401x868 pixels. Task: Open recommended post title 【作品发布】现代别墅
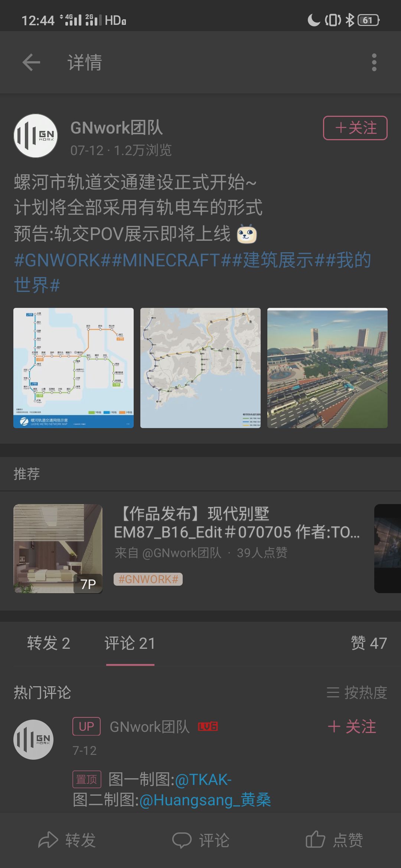tap(237, 523)
